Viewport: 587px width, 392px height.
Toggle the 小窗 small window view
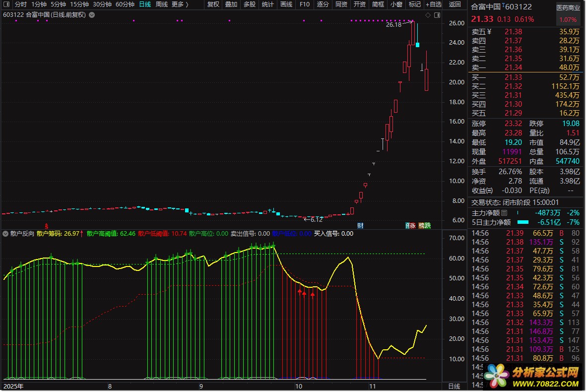coord(396,4)
